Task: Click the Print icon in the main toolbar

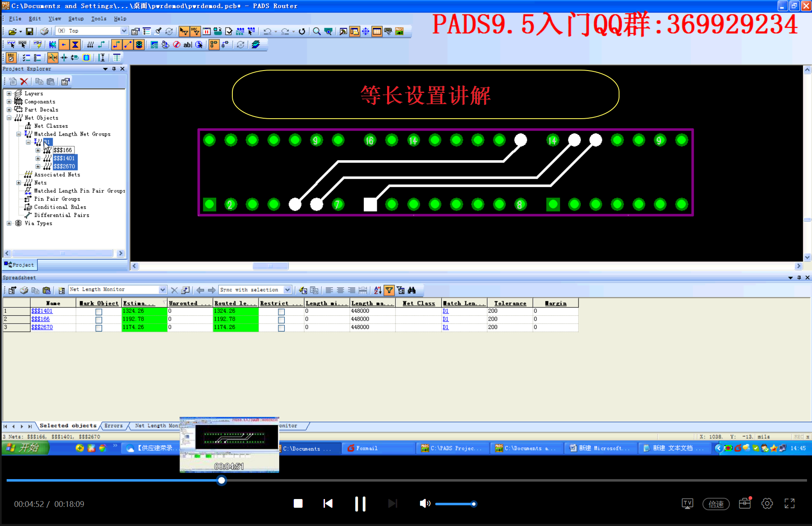Action: pyautogui.click(x=44, y=31)
